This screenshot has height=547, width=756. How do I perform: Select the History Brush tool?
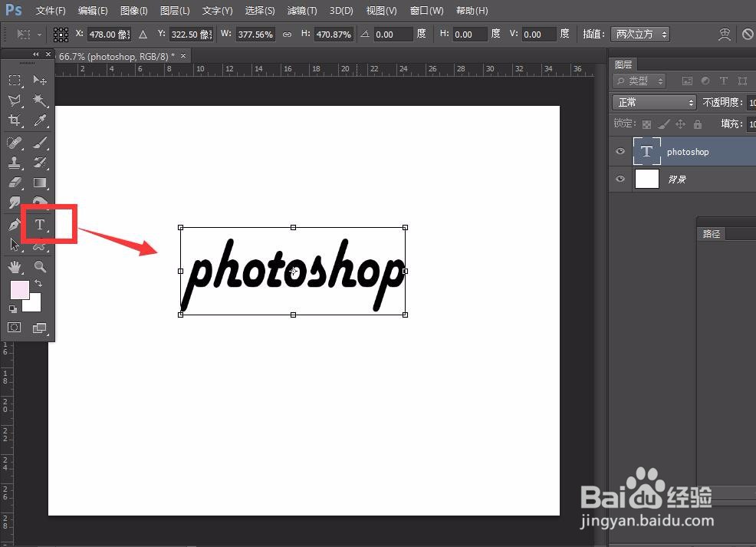point(40,163)
